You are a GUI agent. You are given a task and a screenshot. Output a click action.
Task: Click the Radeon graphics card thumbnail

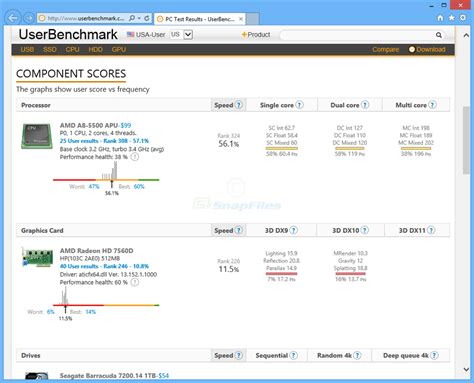tap(37, 257)
